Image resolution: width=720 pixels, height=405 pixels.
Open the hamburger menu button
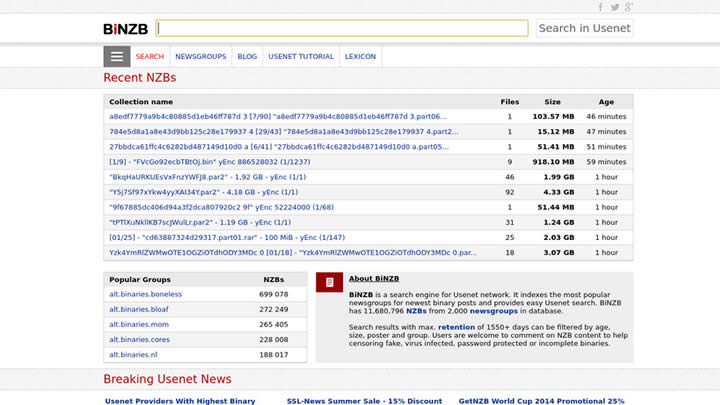click(117, 57)
